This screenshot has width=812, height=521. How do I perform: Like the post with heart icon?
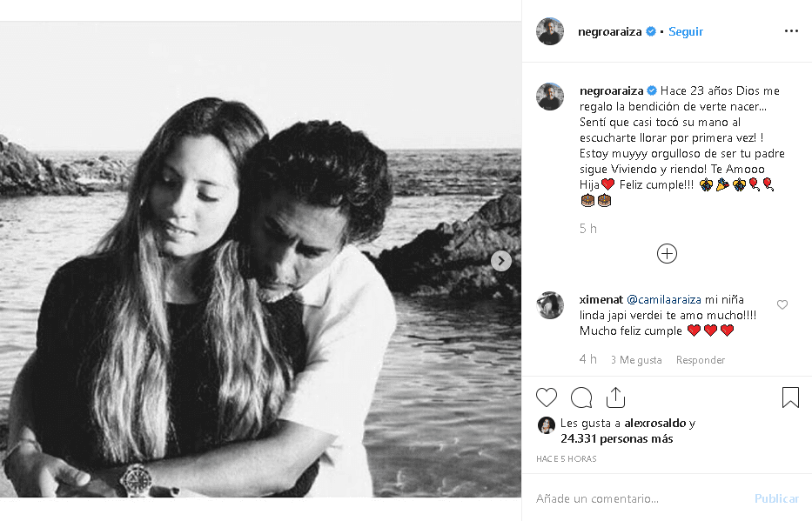pyautogui.click(x=547, y=397)
